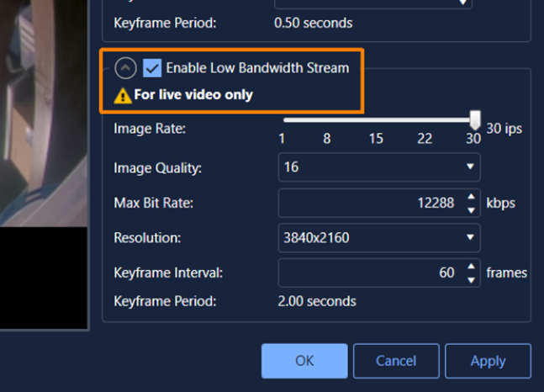Set Image Rate slider to 15

tap(376, 120)
